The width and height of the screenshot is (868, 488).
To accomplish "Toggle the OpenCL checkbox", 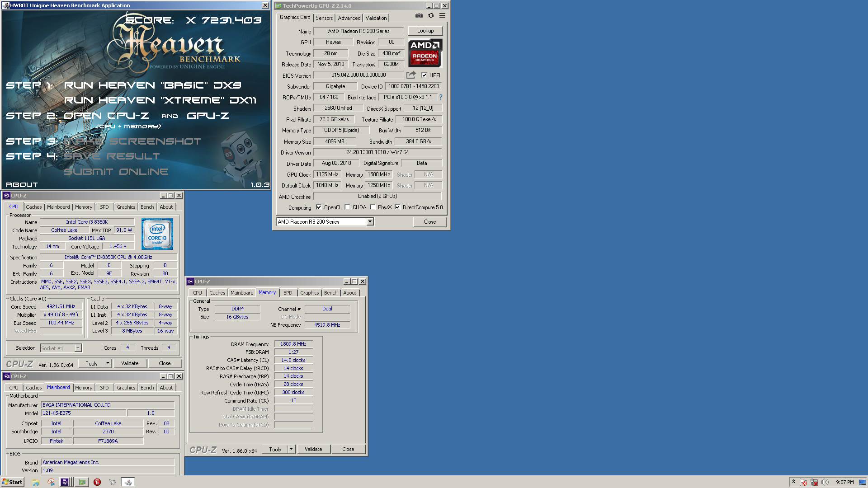I will 319,207.
